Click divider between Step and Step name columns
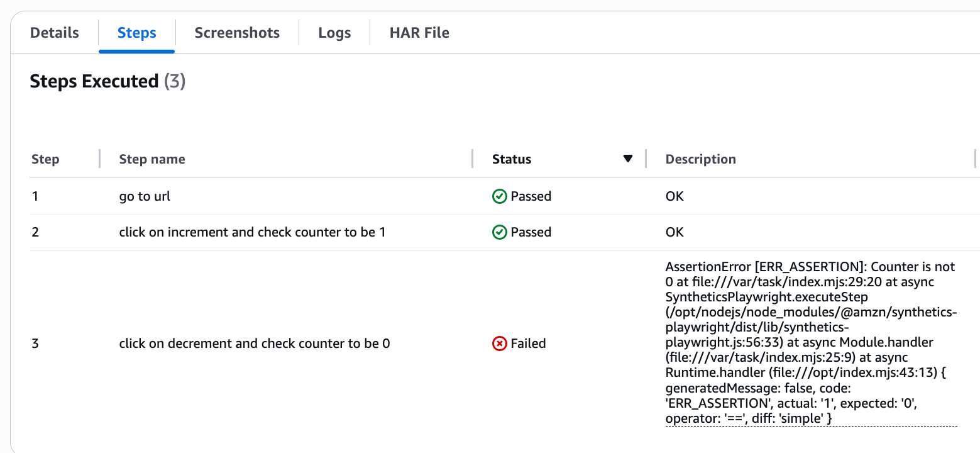Screen dimensions: 980x453 point(100,159)
